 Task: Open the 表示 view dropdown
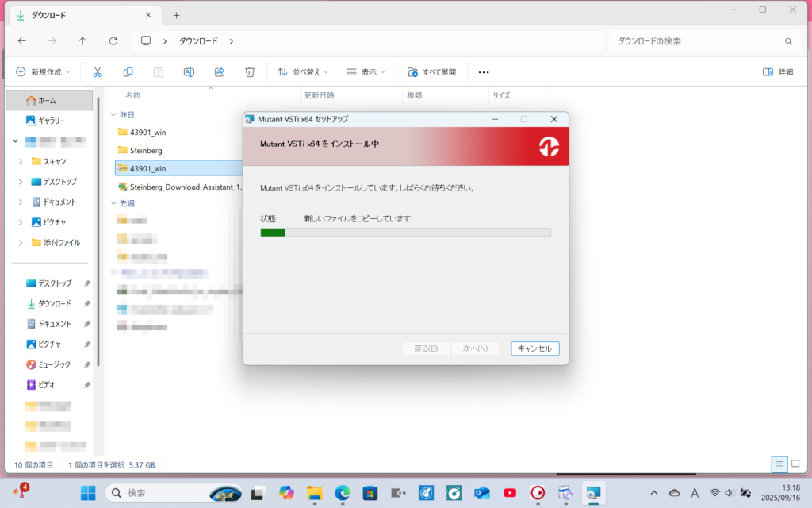[x=366, y=72]
